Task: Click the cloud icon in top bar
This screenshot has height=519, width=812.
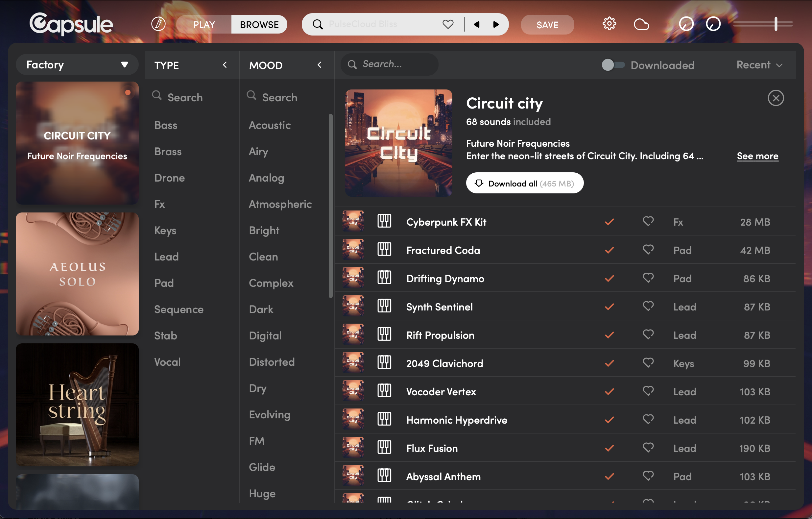Action: (x=641, y=24)
